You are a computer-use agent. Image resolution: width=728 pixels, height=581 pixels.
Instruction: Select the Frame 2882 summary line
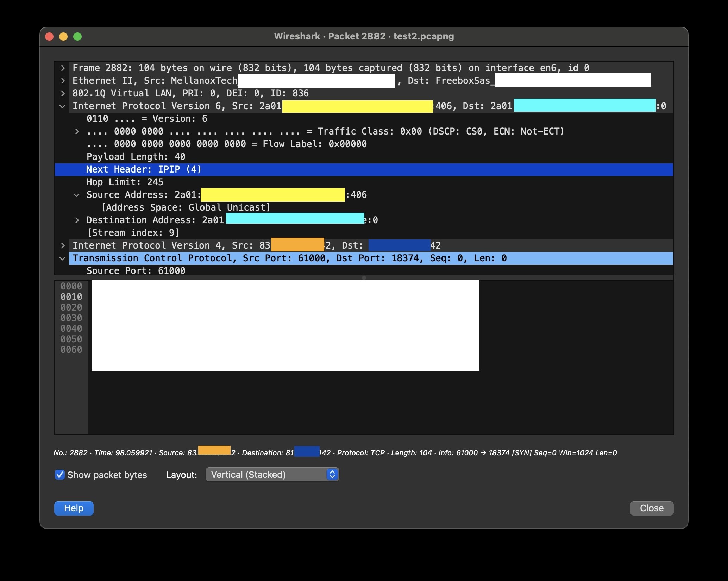pos(331,68)
